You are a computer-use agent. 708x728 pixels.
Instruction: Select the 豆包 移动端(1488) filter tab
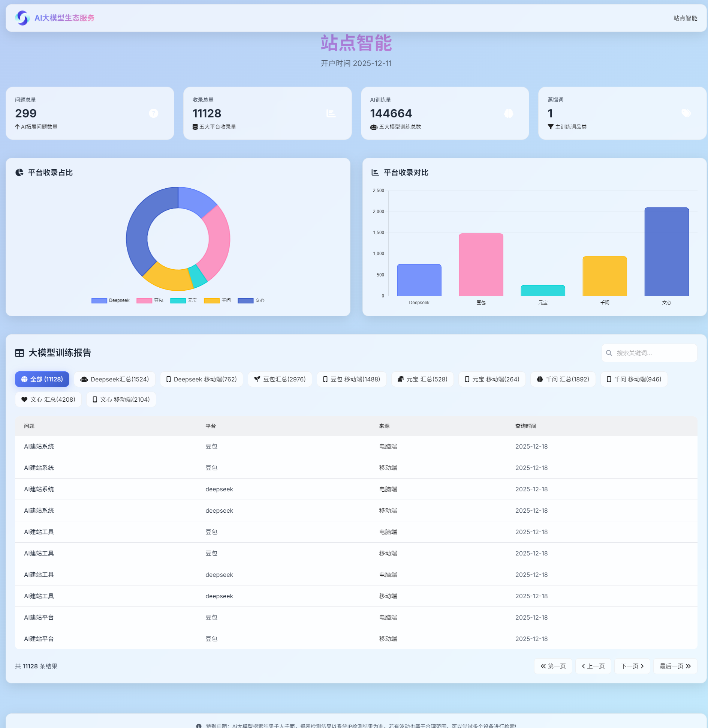[352, 379]
